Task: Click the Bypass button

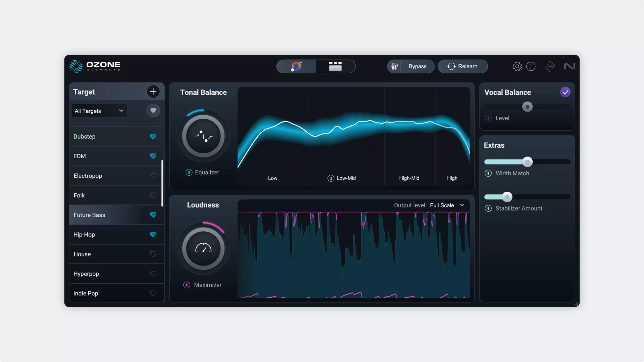Action: [x=417, y=66]
